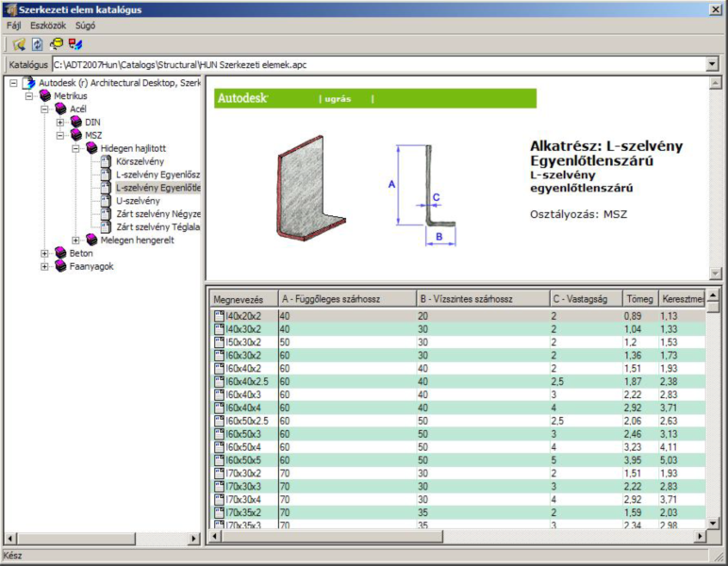This screenshot has width=728, height=566.
Task: Sort by the Megnevezés column header
Action: pyautogui.click(x=243, y=299)
